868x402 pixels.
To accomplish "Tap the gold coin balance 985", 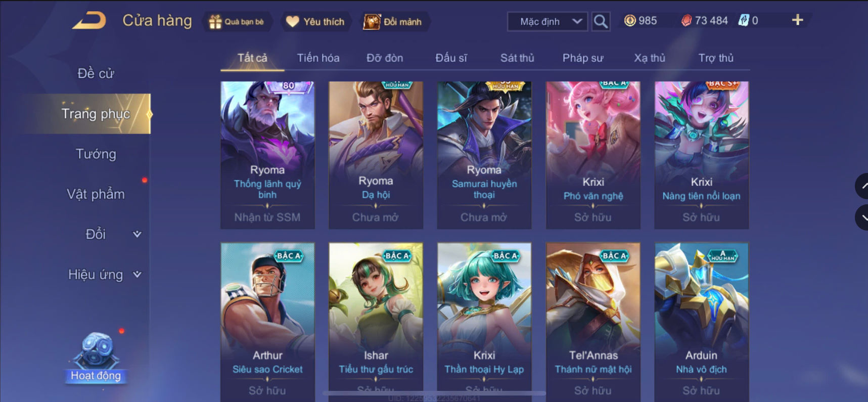I will (641, 21).
